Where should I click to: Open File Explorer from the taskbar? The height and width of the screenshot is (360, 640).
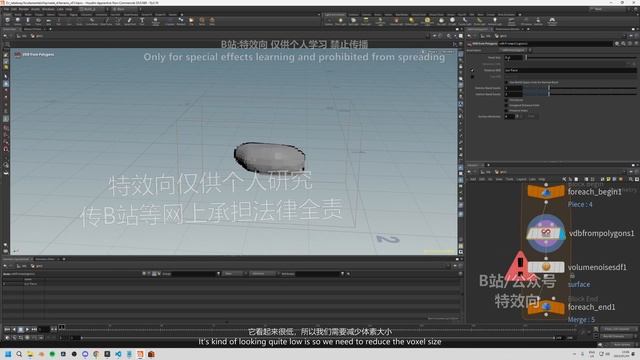(x=30, y=354)
